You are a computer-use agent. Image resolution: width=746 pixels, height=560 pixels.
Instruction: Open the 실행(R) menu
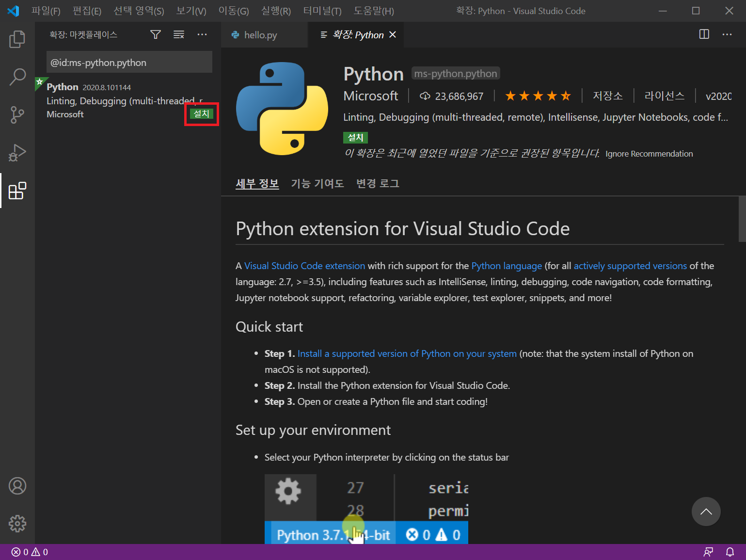(276, 11)
